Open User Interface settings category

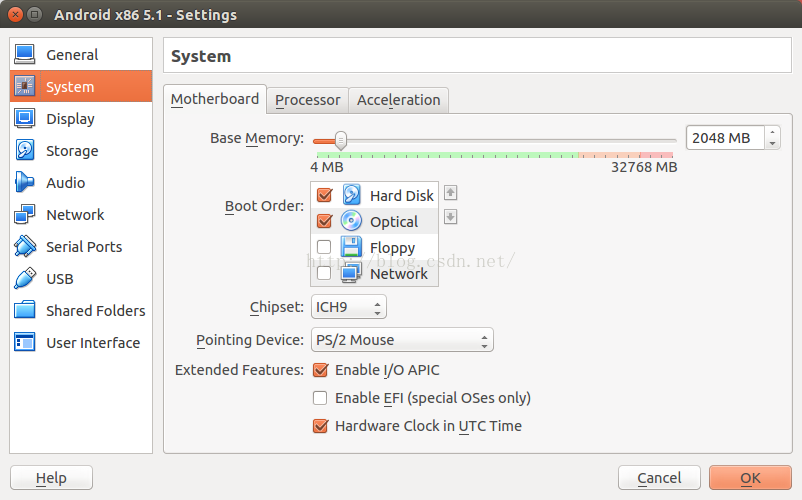click(x=81, y=343)
